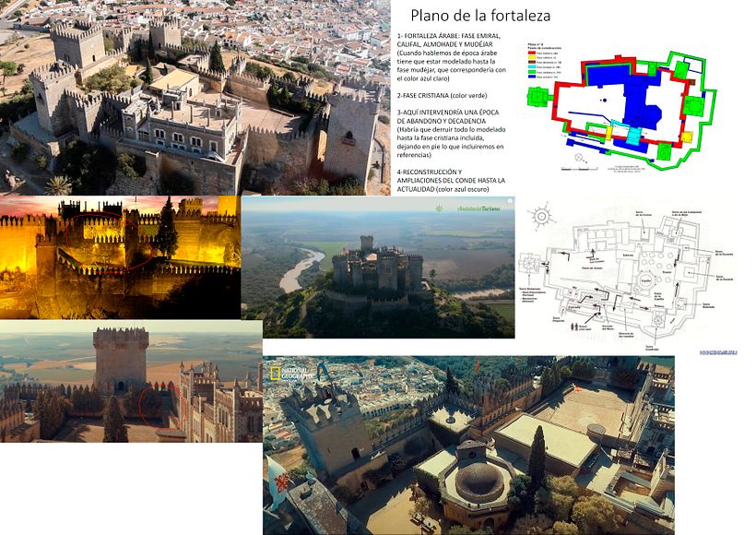Image resolution: width=756 pixels, height=535 pixels.
Task: Click the red 'Fase almohade' legend swatch
Action: tap(530, 53)
